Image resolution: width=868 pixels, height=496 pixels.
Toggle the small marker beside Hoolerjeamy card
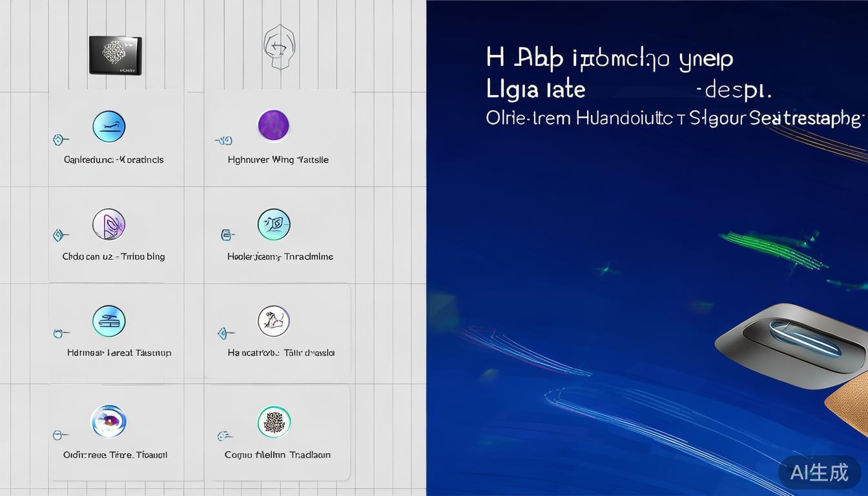225,236
